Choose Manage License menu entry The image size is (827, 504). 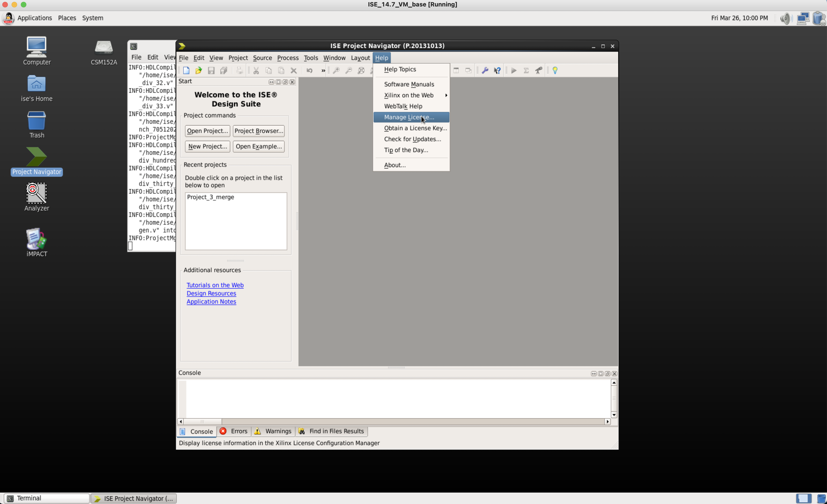(x=411, y=117)
